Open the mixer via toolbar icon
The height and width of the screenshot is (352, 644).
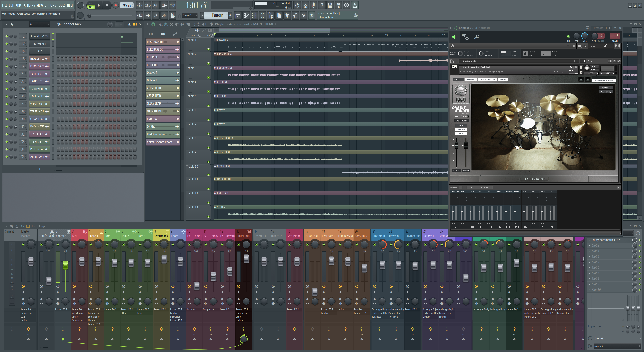tap(262, 15)
